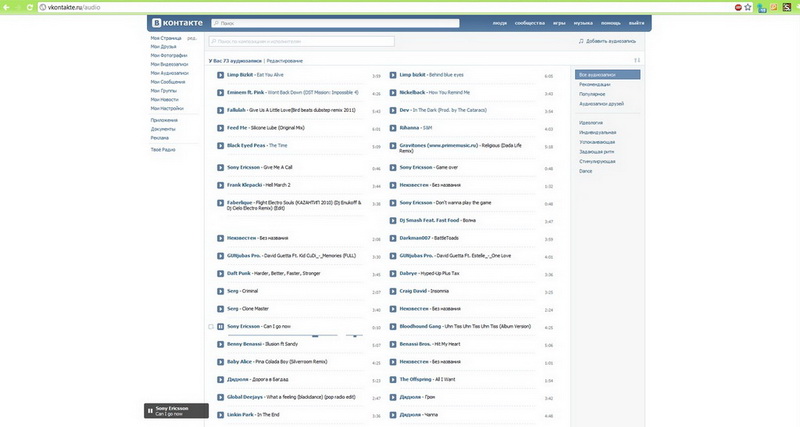Play Limp Bizkit - Eat You Alive
This screenshot has height=427, width=800.
tap(220, 75)
